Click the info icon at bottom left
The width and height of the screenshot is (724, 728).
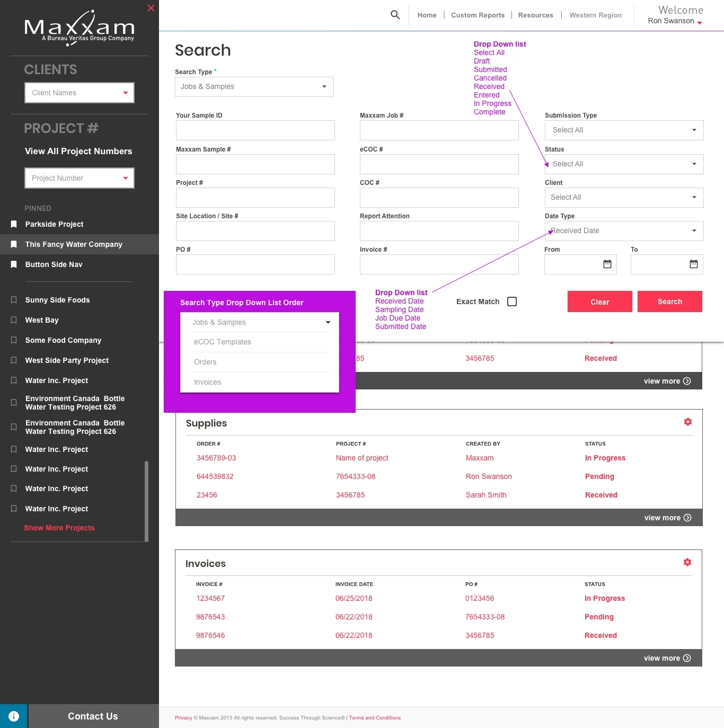pos(14,716)
